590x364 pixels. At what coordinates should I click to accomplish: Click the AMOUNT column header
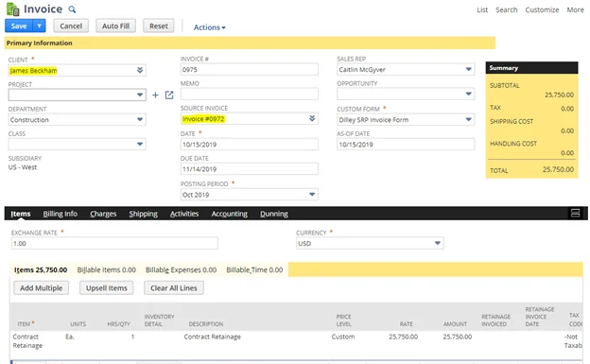click(455, 324)
